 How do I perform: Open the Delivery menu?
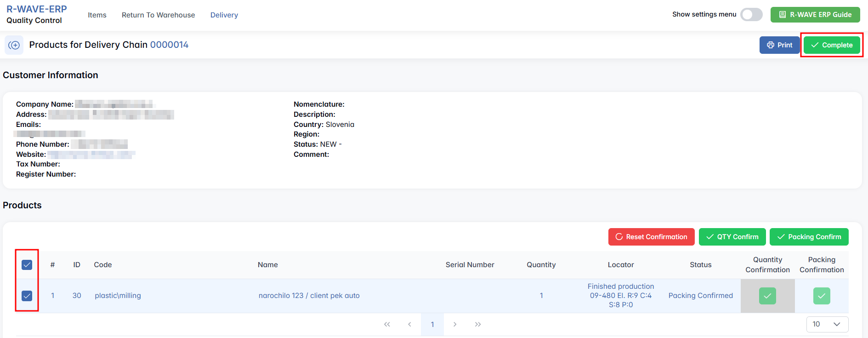[224, 15]
